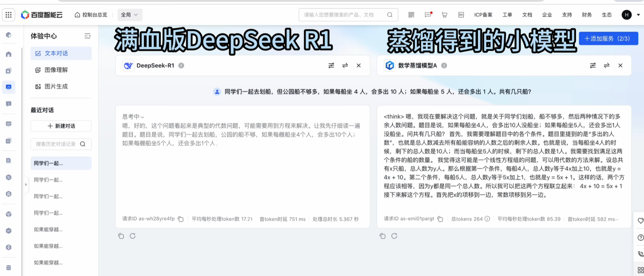Screen dimensions: 644x276
Task: Open DeepSeek-R1 info icon
Action: (x=181, y=66)
